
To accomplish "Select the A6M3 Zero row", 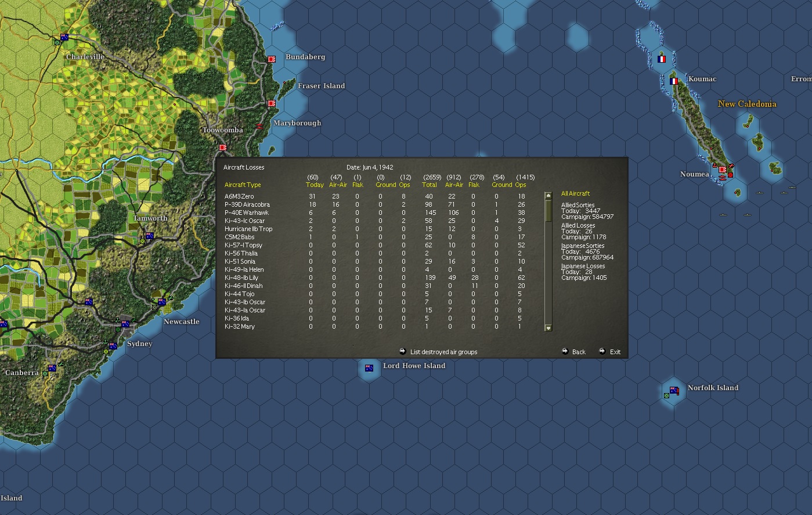I will pyautogui.click(x=376, y=196).
